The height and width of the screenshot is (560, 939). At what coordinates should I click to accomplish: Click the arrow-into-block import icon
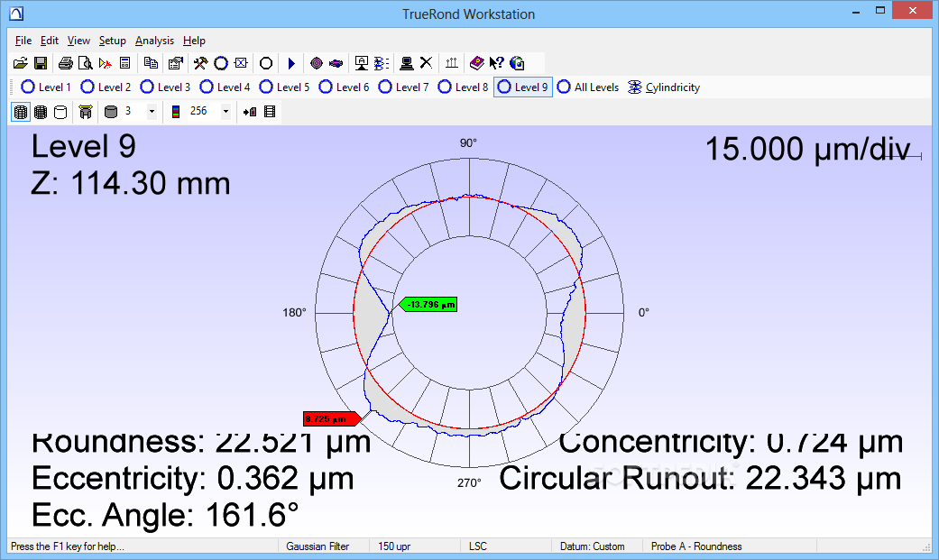coord(250,112)
